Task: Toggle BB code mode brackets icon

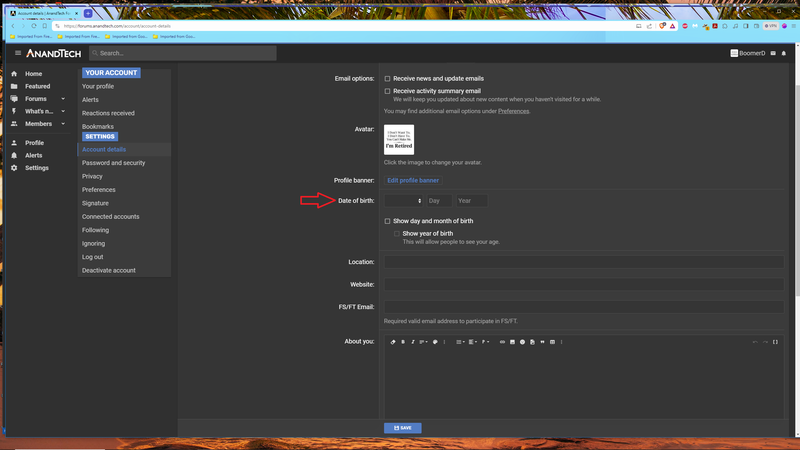Action: (775, 342)
